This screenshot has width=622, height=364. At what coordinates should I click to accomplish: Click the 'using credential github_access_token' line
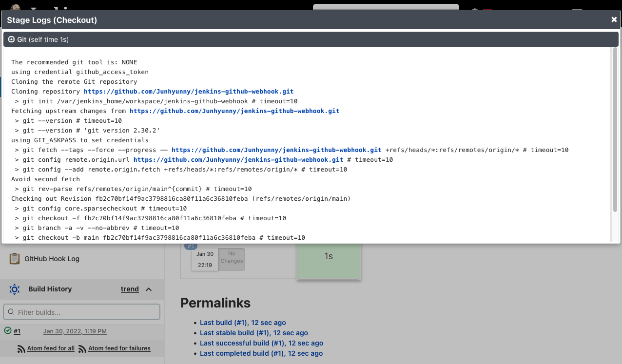click(80, 72)
